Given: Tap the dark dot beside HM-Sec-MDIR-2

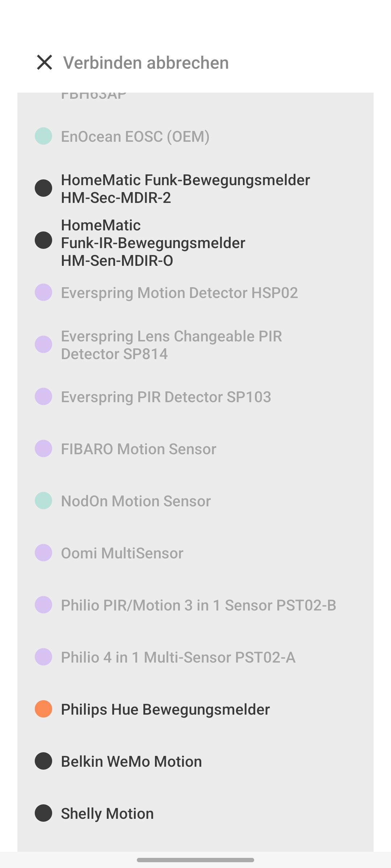Looking at the screenshot, I should pos(43,188).
